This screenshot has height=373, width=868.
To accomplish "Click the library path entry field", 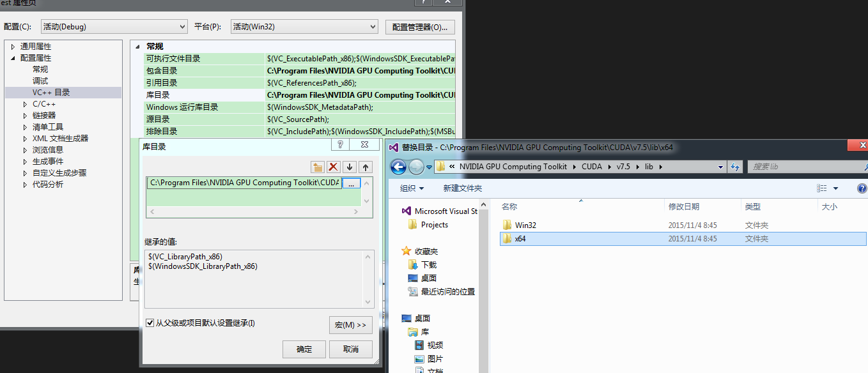I will click(244, 183).
